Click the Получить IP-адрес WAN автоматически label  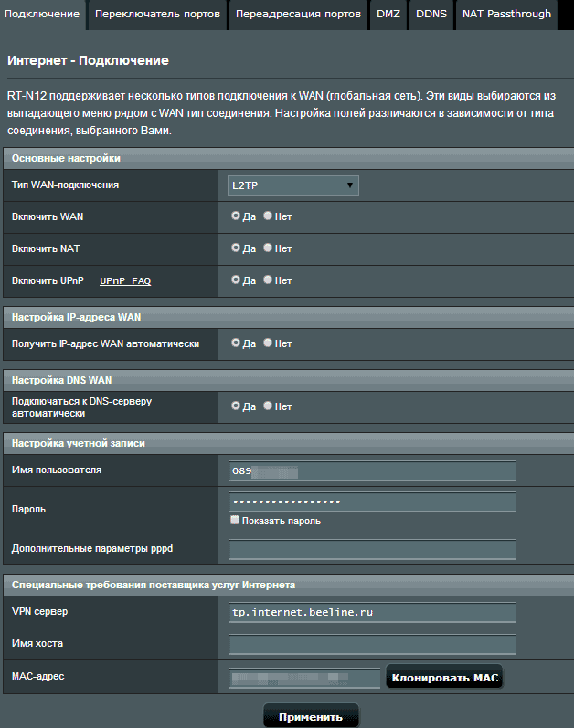[105, 343]
